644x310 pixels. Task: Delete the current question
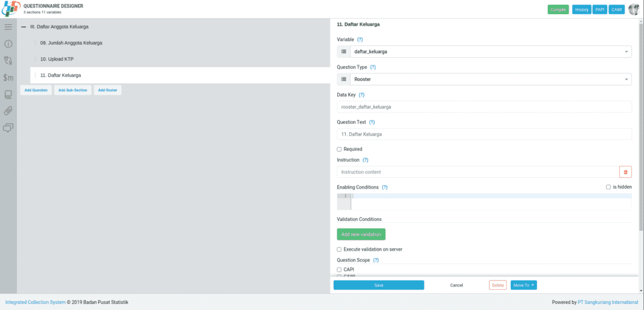tap(498, 285)
